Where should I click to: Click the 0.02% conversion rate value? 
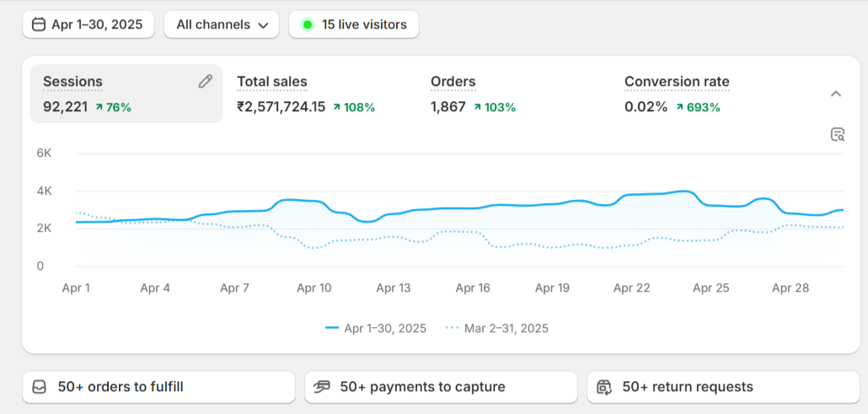click(646, 107)
